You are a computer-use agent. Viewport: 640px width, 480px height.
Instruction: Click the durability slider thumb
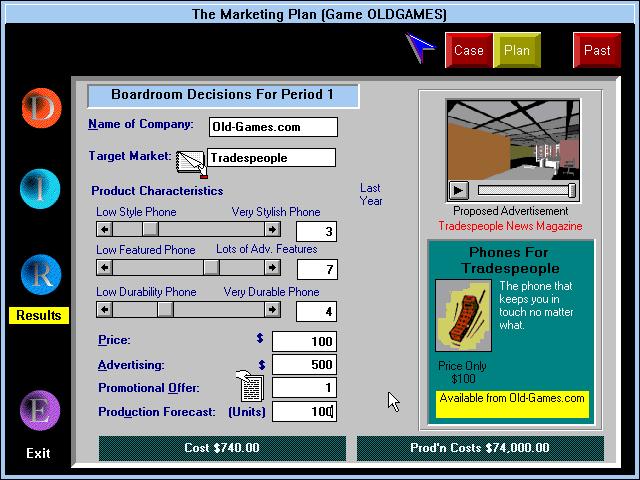pos(165,310)
